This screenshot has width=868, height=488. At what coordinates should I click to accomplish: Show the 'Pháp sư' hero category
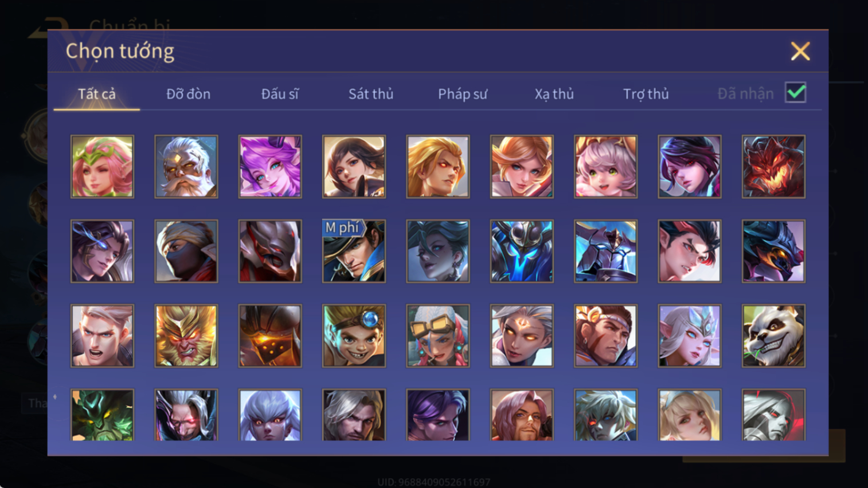[x=463, y=94]
